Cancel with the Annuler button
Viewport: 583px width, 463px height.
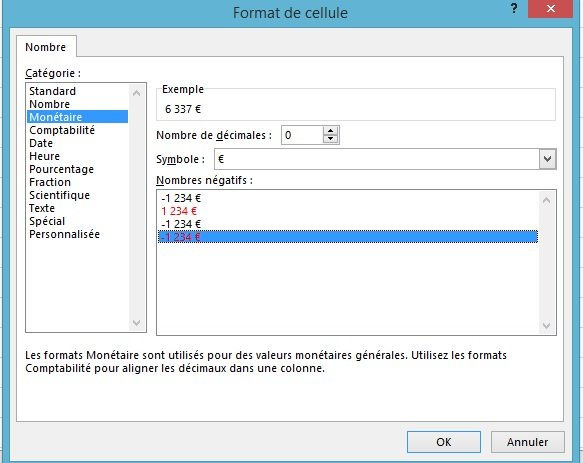pyautogui.click(x=527, y=442)
